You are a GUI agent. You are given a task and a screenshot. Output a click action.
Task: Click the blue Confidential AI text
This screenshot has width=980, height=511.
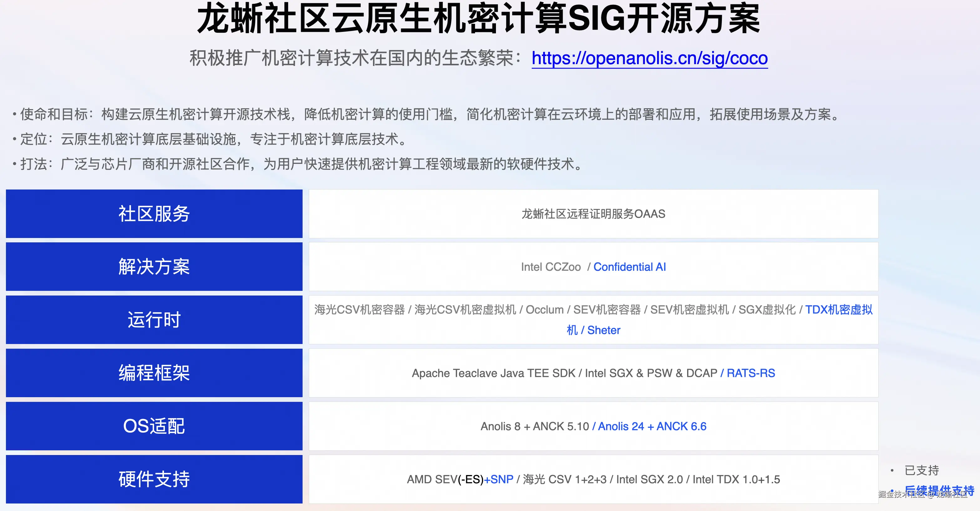pyautogui.click(x=630, y=267)
